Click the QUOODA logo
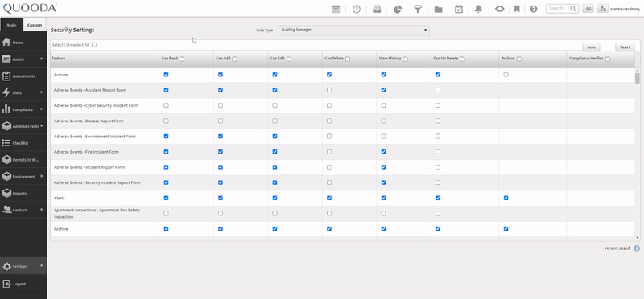This screenshot has width=644, height=299. [x=30, y=8]
